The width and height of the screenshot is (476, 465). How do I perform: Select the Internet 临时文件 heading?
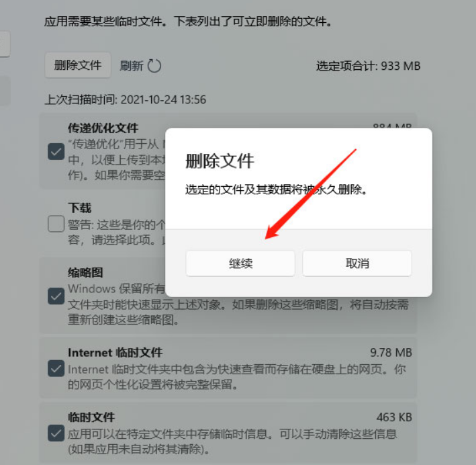coord(115,353)
